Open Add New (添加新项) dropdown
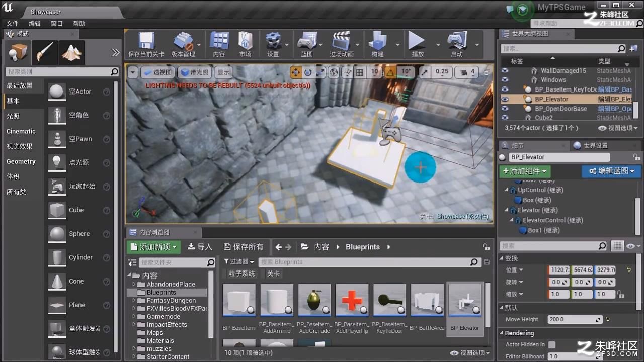644x362 pixels. 153,247
